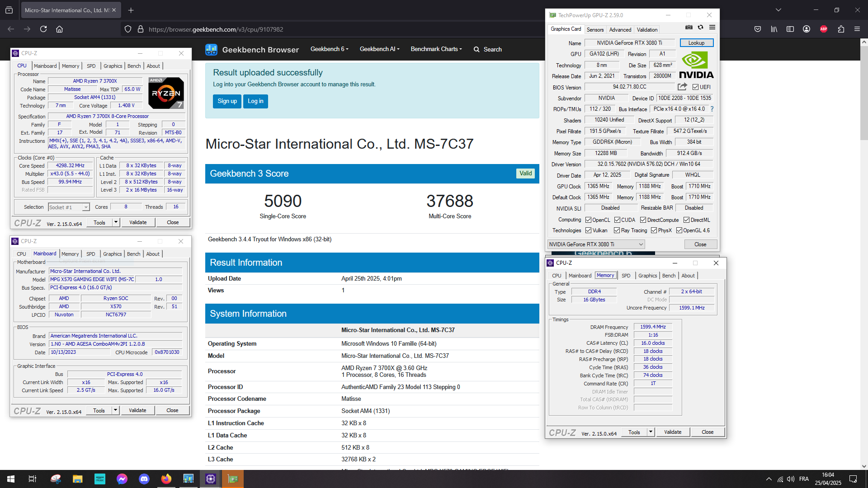The image size is (868, 488).
Task: Toggle the UEFI checkbox
Action: coord(696,87)
